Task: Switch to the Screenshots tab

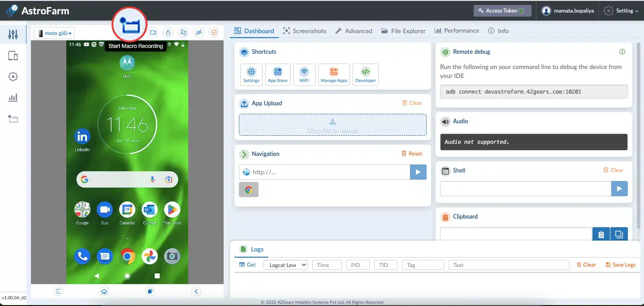Action: (305, 31)
